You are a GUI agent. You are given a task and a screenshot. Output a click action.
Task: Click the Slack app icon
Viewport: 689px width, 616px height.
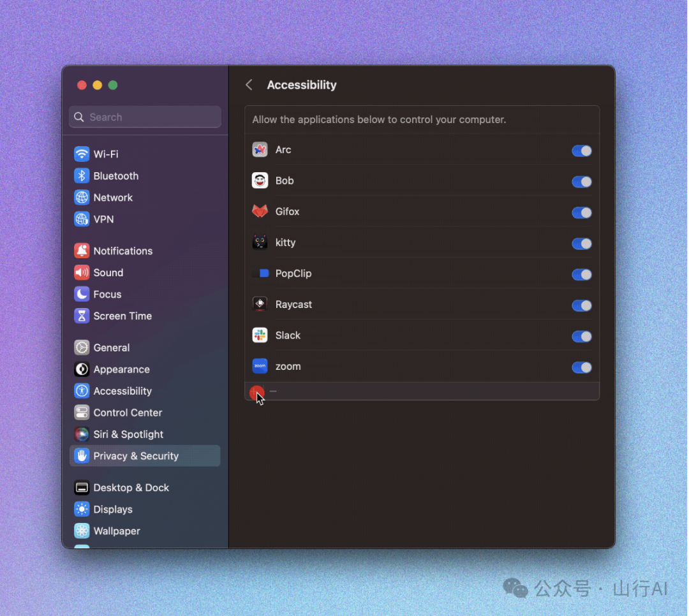coord(260,335)
